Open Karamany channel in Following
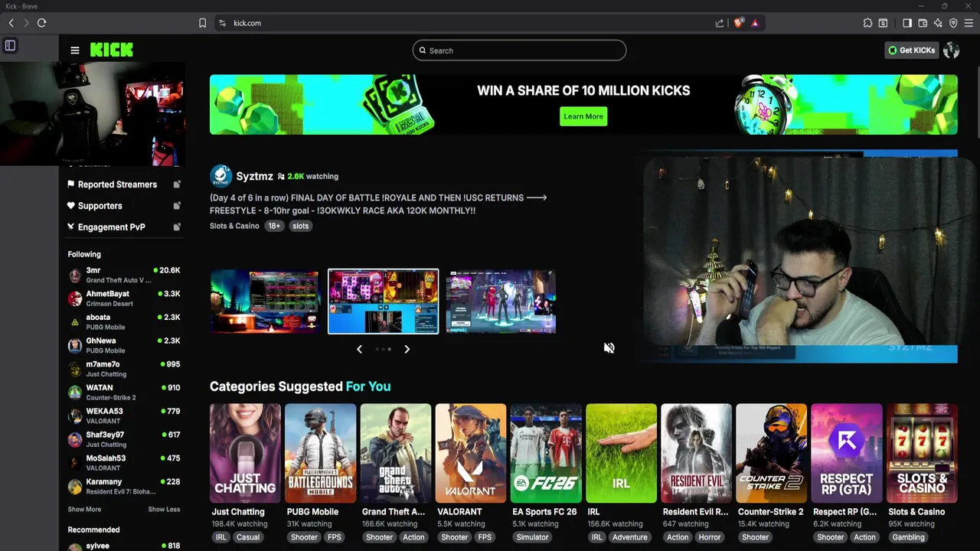This screenshot has width=980, height=551. [x=123, y=487]
